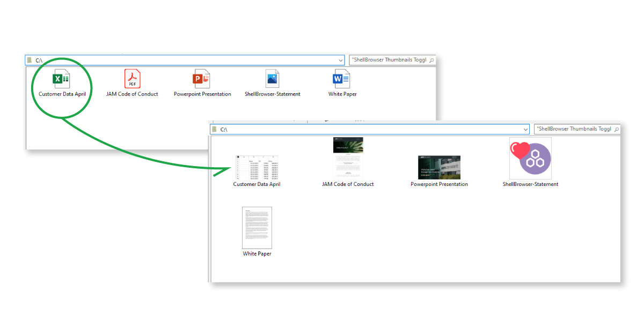Click the search magnifier in the lower window

pos(616,130)
